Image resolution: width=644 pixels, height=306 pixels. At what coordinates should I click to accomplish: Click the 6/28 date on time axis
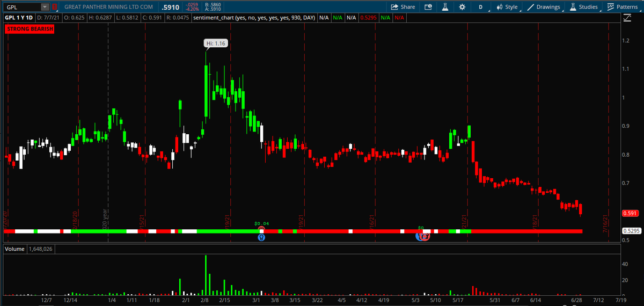[577, 301]
